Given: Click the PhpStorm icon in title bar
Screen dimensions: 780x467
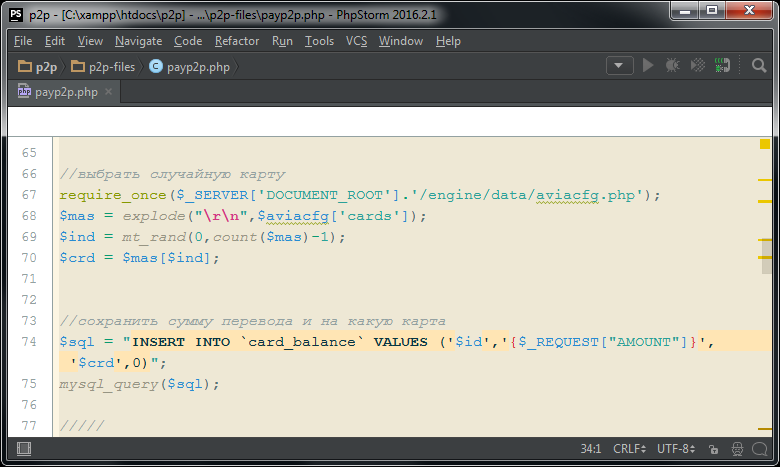Looking at the screenshot, I should point(16,14).
